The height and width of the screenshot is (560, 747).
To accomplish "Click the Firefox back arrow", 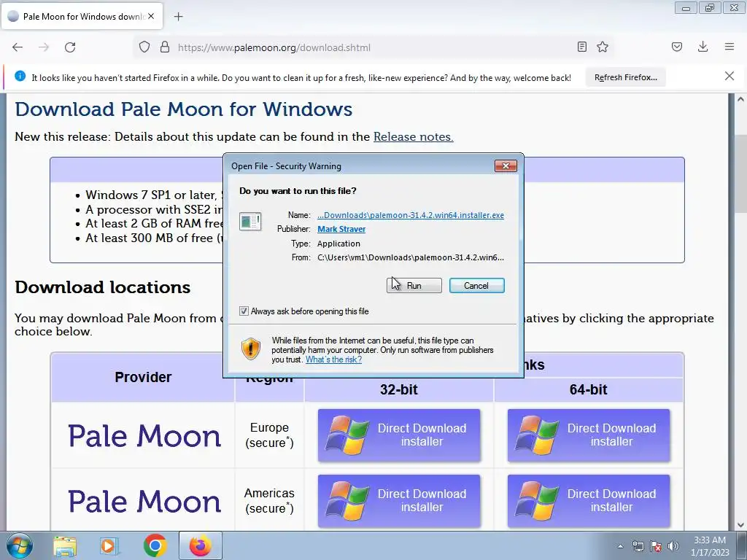I will (x=18, y=47).
